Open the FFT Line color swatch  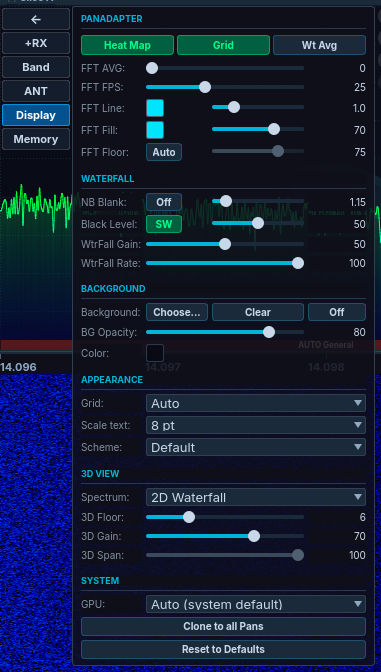tap(155, 108)
